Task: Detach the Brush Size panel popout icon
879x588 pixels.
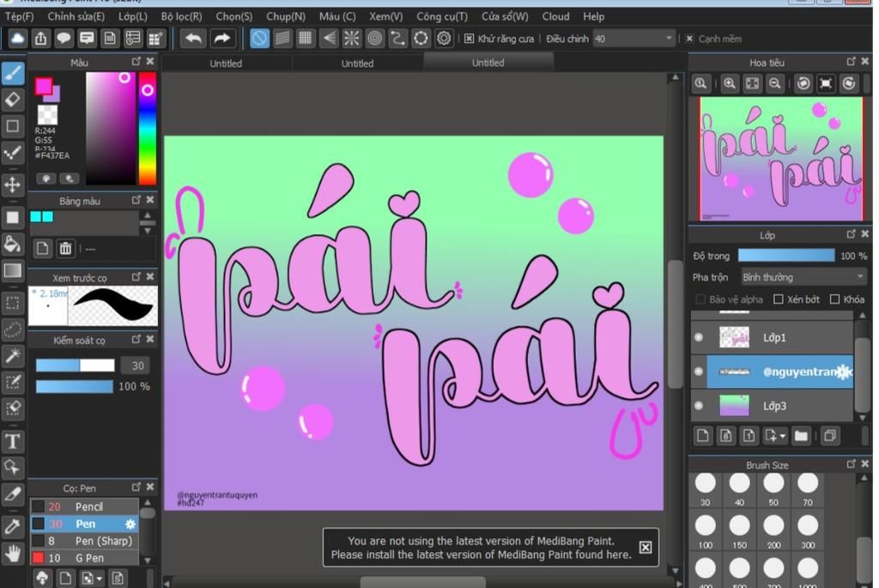Action: point(851,464)
